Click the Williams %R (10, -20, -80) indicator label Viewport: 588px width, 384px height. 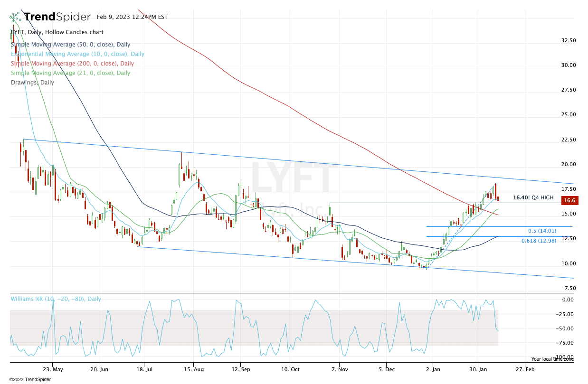point(56,299)
